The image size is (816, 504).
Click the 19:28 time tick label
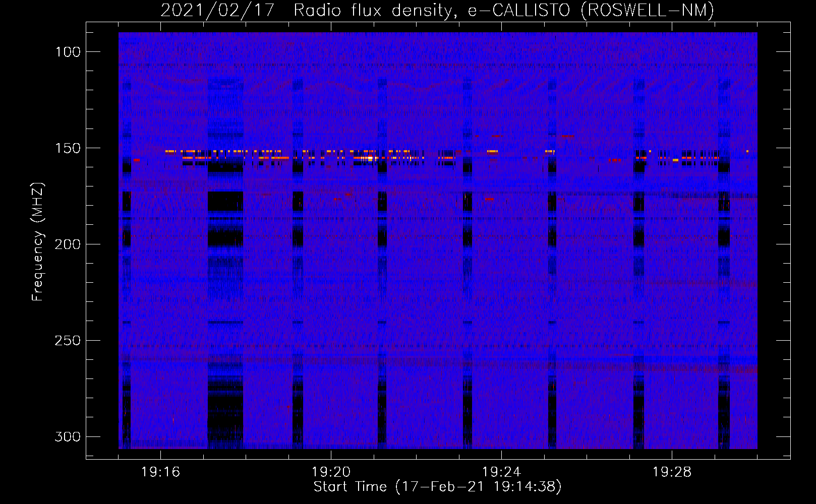[x=672, y=472]
